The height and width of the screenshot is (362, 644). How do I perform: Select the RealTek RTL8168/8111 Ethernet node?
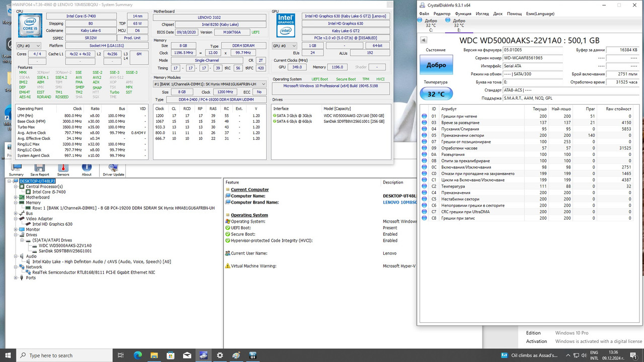point(94,273)
